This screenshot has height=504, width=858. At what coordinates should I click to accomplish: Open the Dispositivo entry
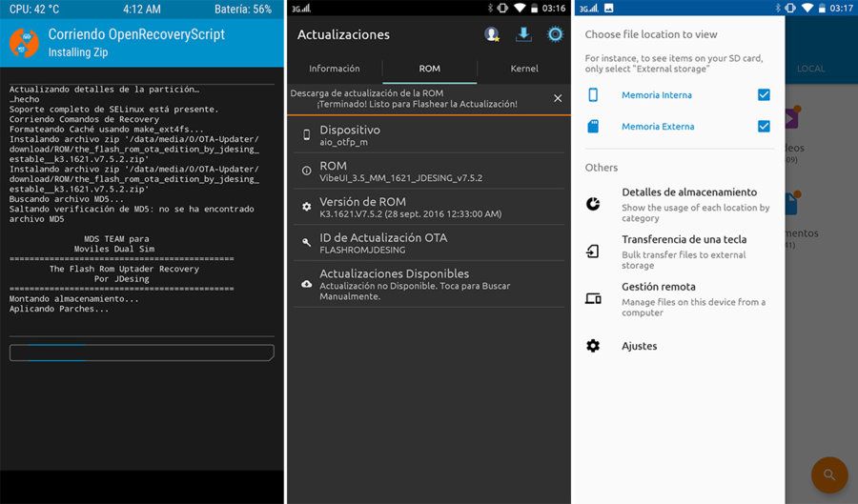click(x=429, y=135)
